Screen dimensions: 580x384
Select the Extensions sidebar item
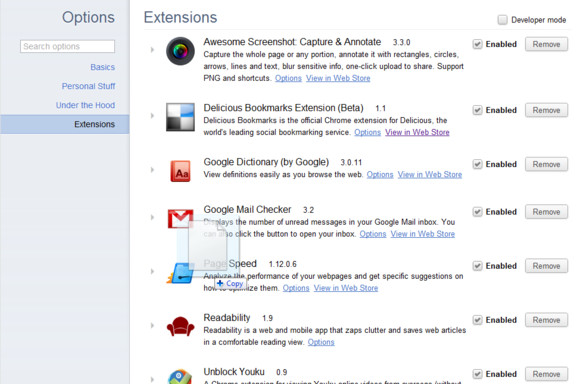[65, 124]
